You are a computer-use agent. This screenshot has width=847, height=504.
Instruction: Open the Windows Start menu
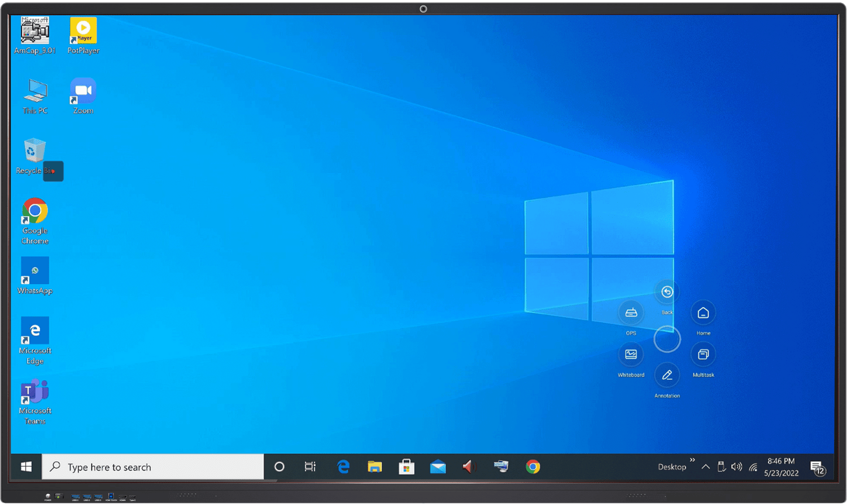coord(26,467)
